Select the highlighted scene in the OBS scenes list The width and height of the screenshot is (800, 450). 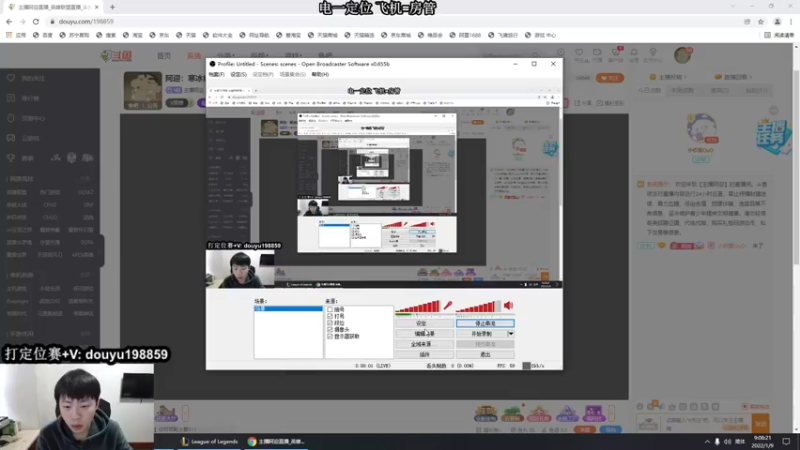[288, 309]
